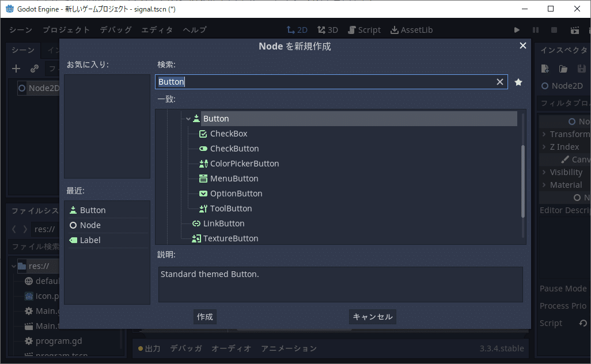The width and height of the screenshot is (591, 364).
Task: Collapse the res:// folder
Action: coord(14,267)
